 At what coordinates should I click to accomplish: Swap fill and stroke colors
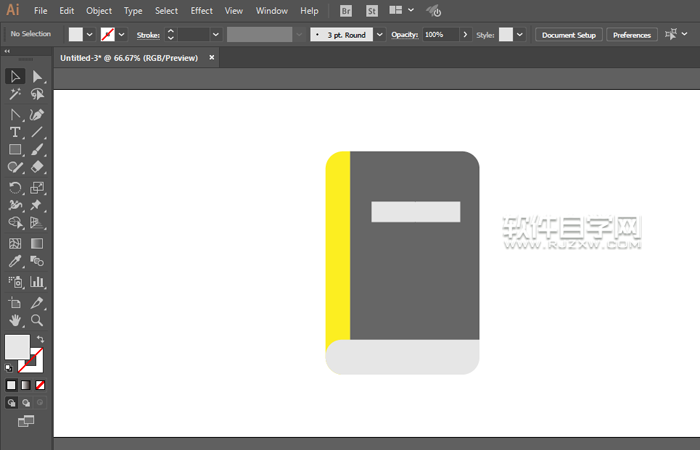coord(41,340)
